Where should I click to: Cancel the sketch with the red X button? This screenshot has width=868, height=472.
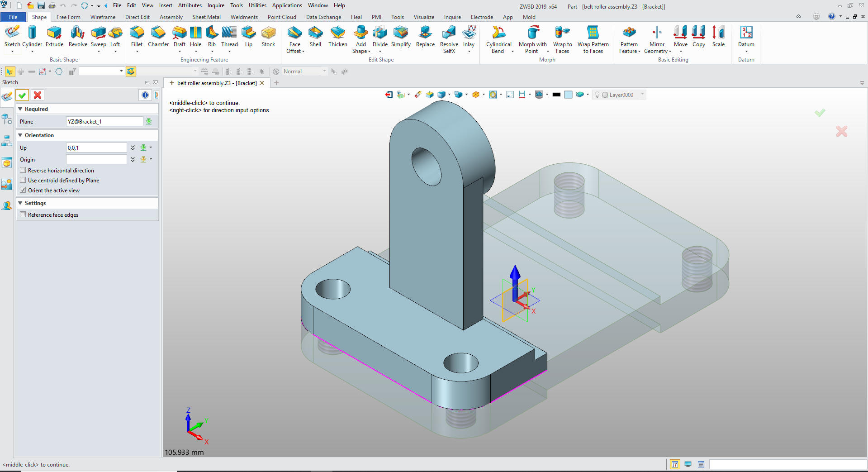tap(38, 95)
